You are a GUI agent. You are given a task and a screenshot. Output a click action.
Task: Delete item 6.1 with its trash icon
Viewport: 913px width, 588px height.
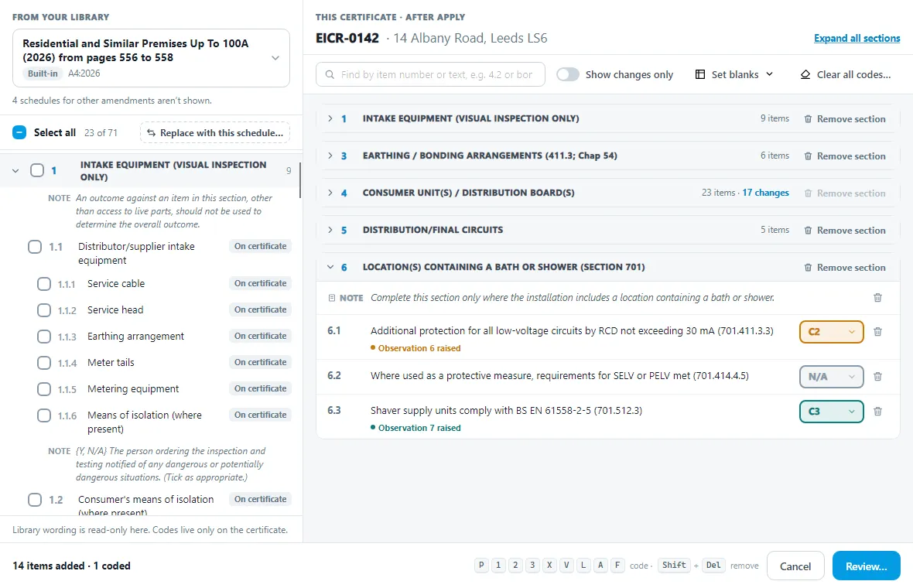click(877, 332)
